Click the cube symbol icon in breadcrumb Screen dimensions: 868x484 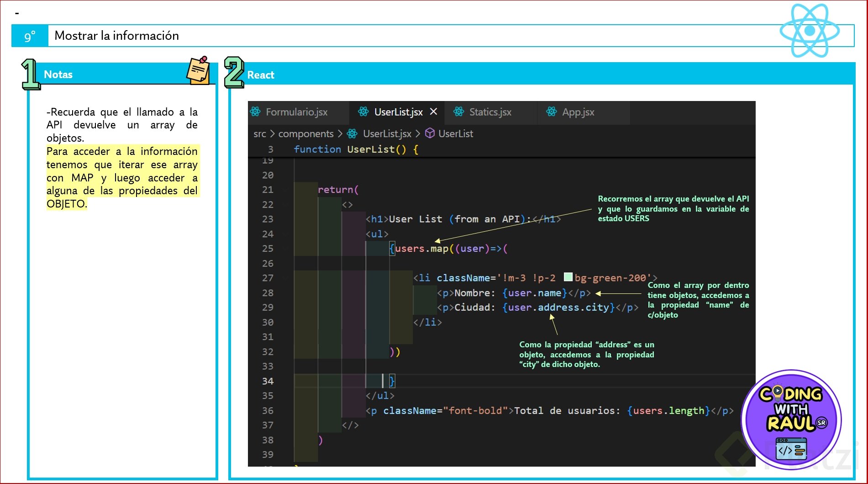(430, 133)
